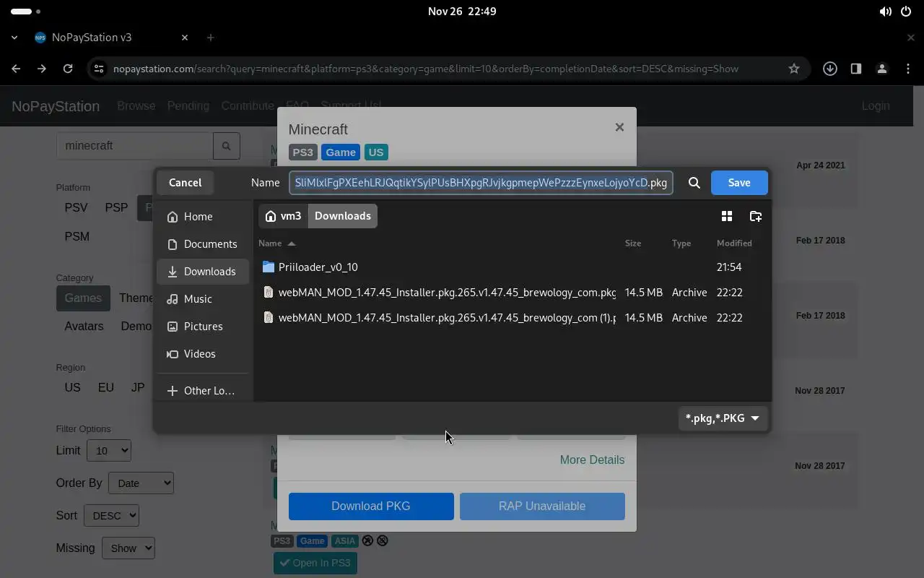Select the Priiloader_v0_10 folder

point(512,267)
